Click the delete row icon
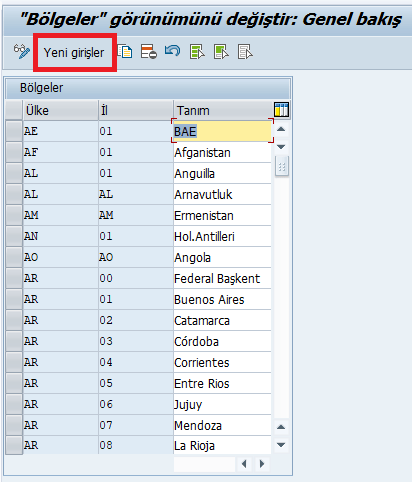This screenshot has height=482, width=412. (x=149, y=52)
